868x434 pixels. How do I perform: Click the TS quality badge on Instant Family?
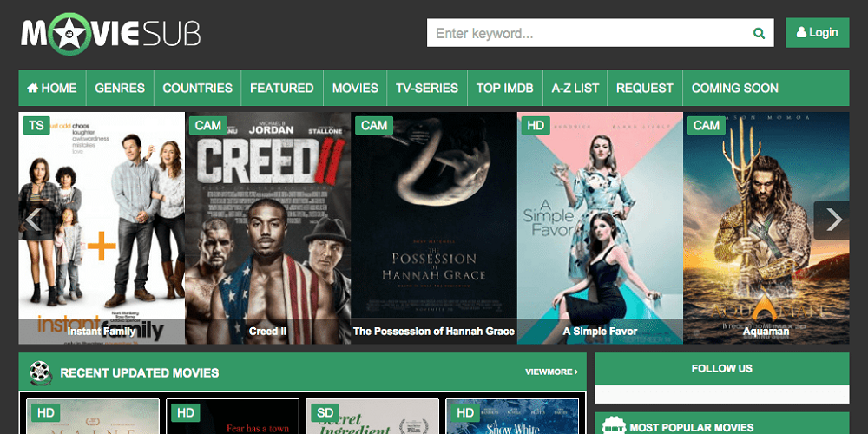tap(36, 126)
